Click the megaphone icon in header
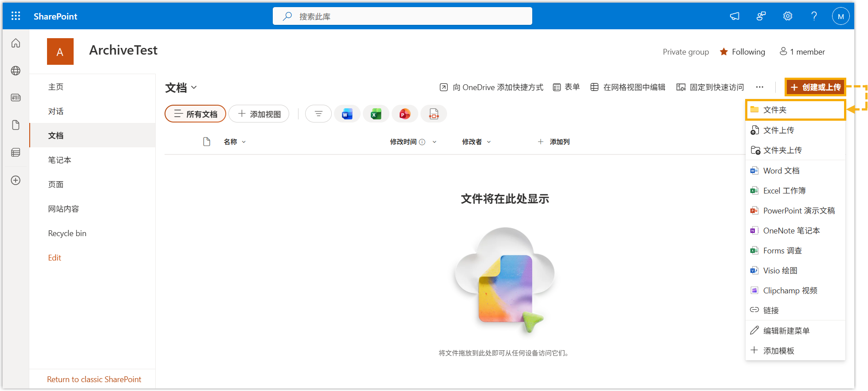Image resolution: width=868 pixels, height=391 pixels. 734,16
